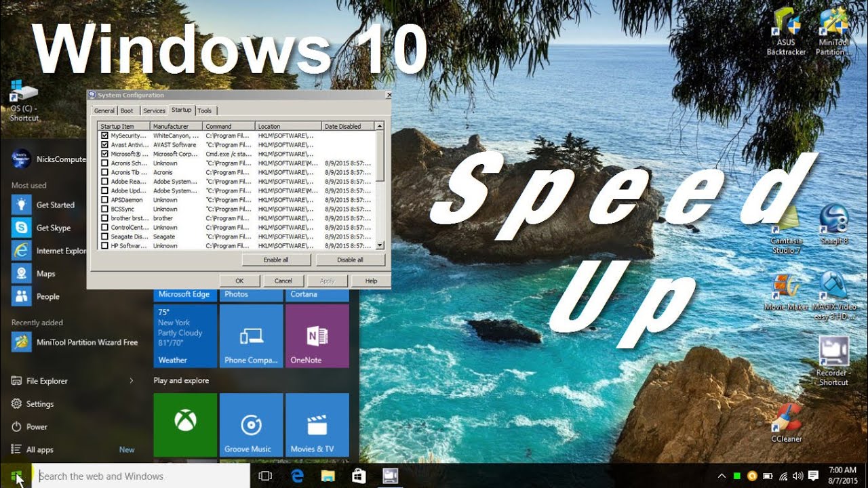Open Snagit 8 desktop icon
This screenshot has width=868, height=488.
click(833, 225)
